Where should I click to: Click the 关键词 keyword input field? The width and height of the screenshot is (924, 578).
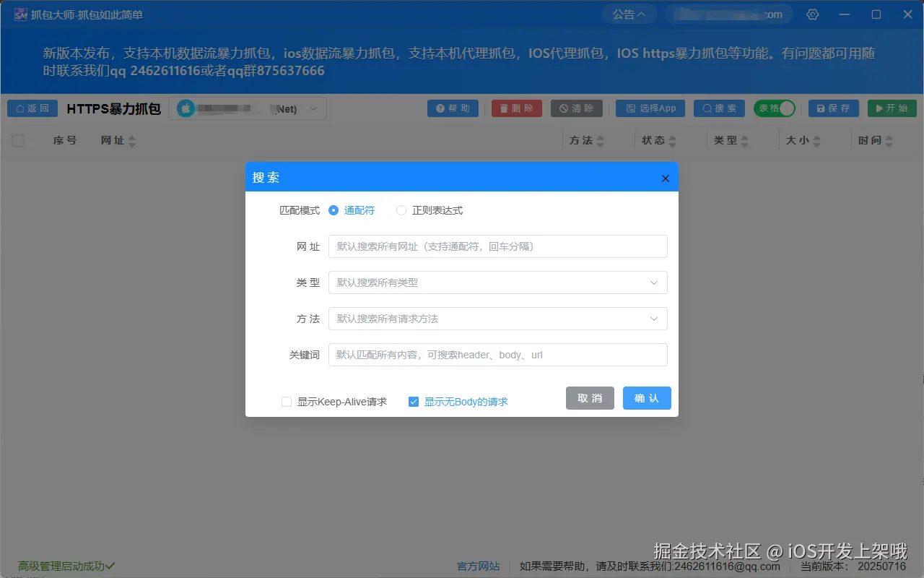tap(497, 355)
